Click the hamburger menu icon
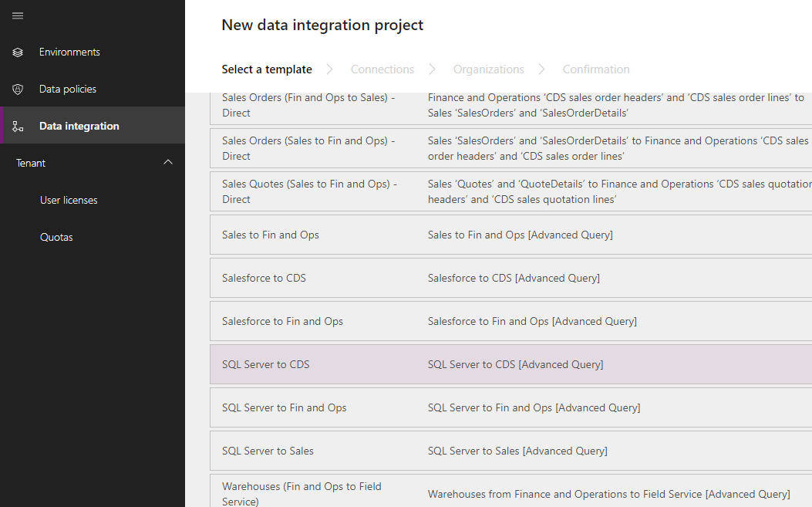 (x=18, y=15)
